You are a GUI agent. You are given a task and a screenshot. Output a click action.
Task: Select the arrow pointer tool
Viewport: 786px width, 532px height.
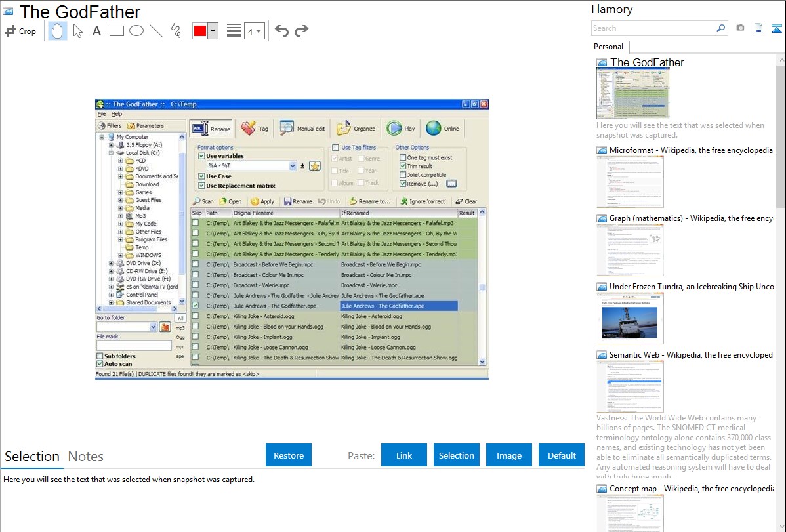(77, 31)
